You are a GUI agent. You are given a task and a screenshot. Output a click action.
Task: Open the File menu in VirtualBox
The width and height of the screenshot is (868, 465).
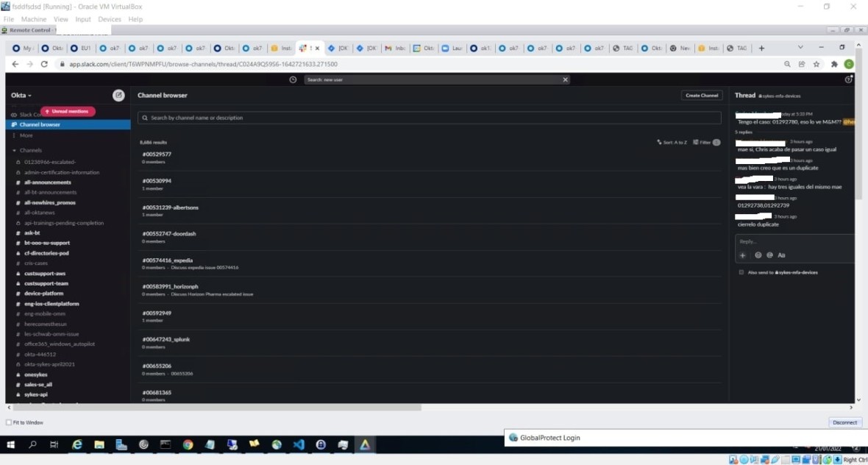pos(8,19)
